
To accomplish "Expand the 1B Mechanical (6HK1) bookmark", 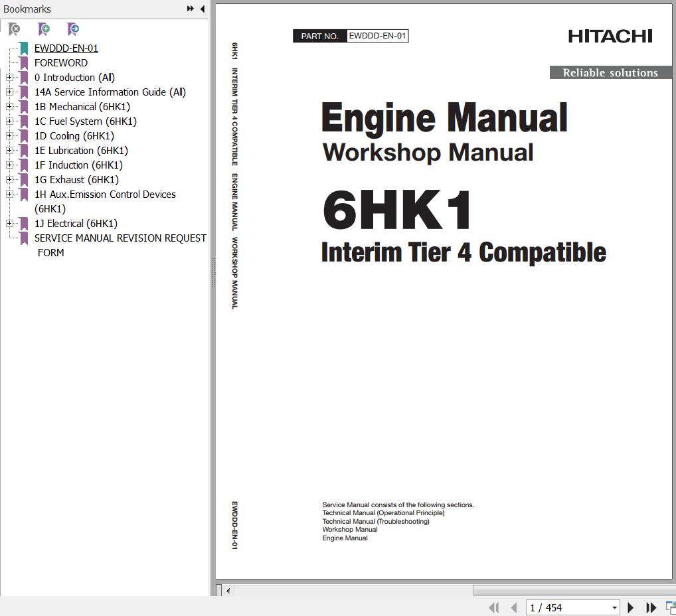I will tap(9, 107).
